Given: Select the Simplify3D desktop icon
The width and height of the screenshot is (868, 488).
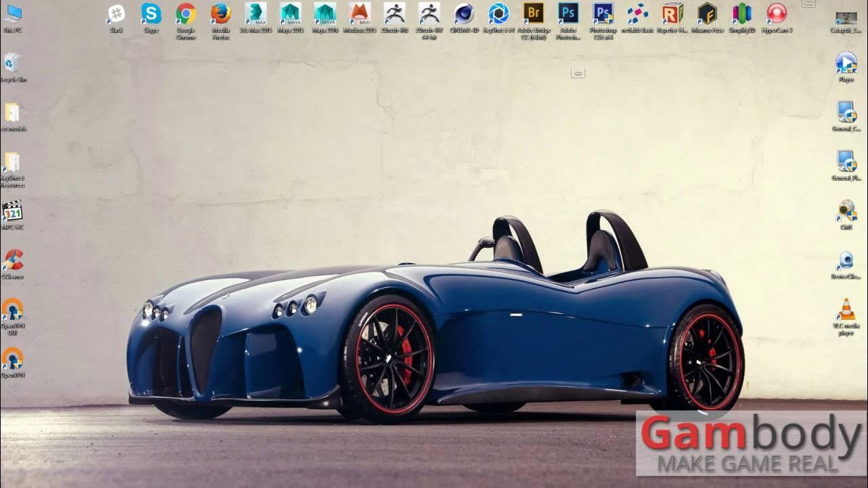Looking at the screenshot, I should (742, 14).
